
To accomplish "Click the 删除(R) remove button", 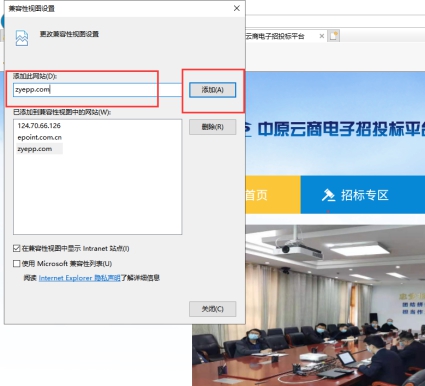I will tap(213, 127).
